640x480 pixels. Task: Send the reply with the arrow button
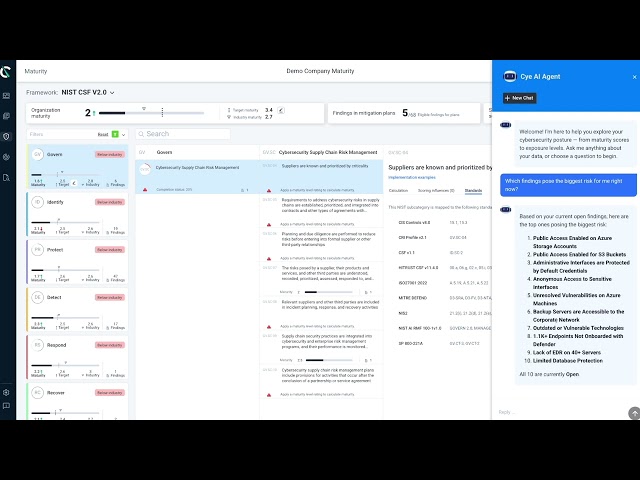tap(634, 413)
